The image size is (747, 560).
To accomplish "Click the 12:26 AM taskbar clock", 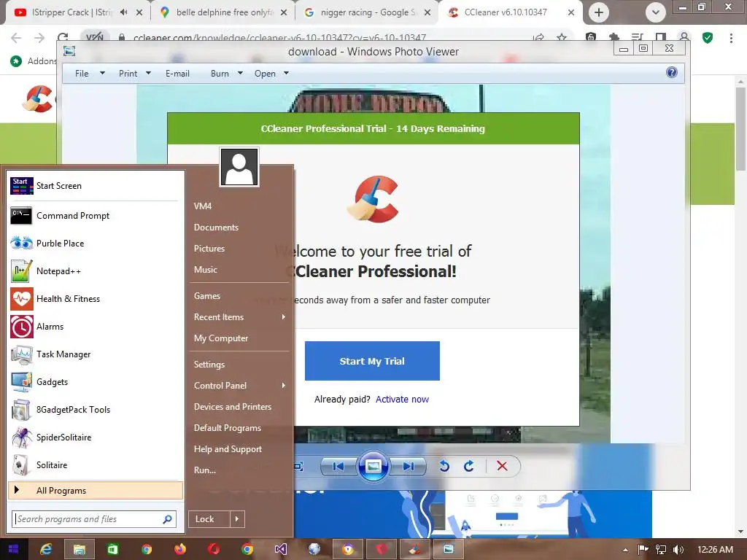I will coord(715,550).
